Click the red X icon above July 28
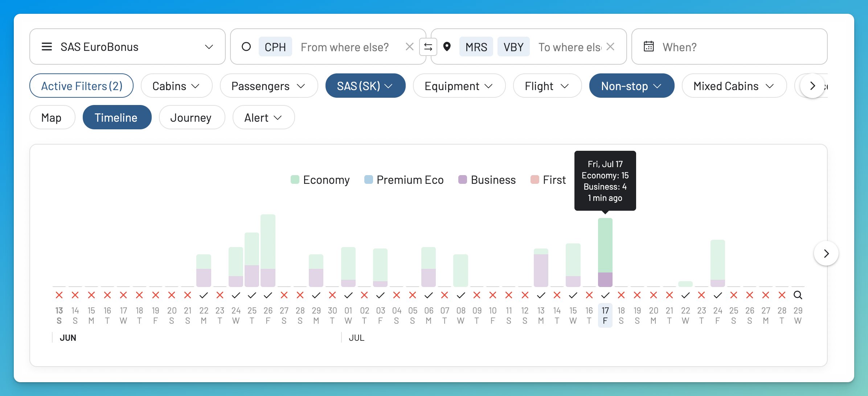This screenshot has height=396, width=868. click(x=782, y=295)
